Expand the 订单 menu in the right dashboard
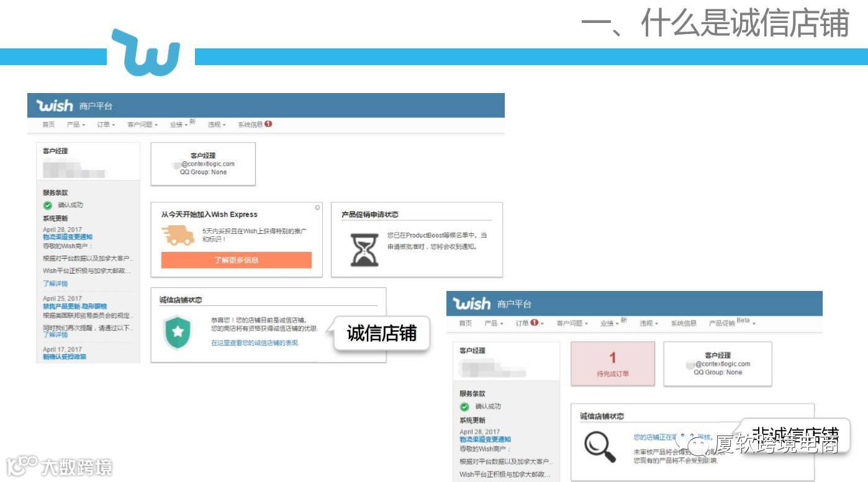Image resolution: width=868 pixels, height=482 pixels. pyautogui.click(x=530, y=323)
